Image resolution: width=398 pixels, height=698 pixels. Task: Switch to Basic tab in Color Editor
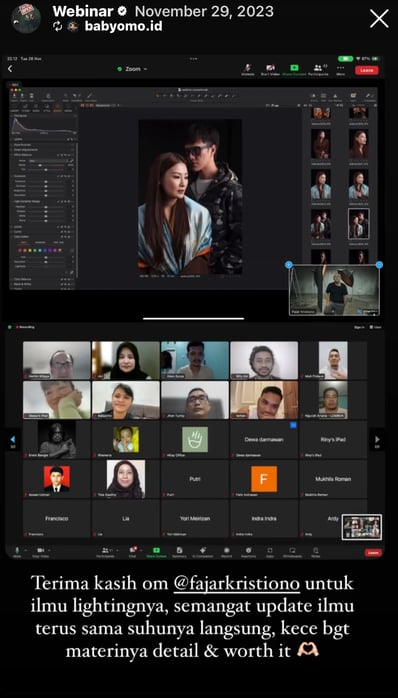click(x=23, y=243)
